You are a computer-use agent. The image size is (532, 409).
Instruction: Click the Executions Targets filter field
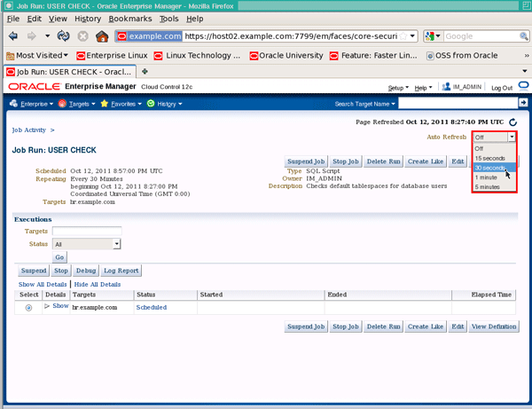tap(87, 232)
